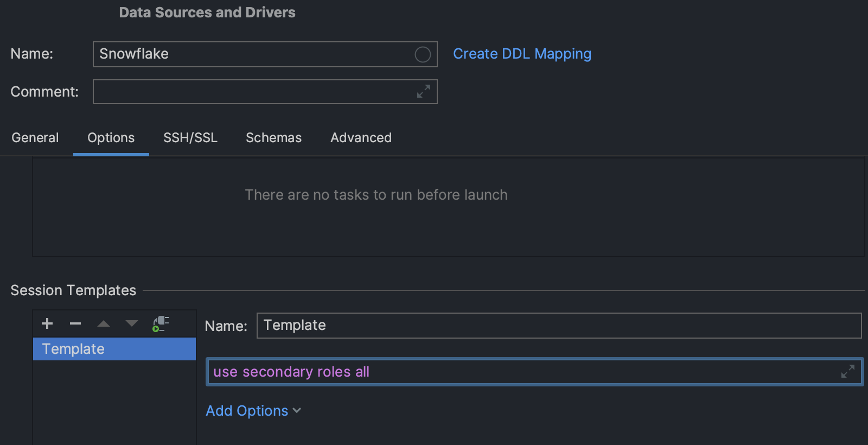Click into the 'use secondary roles all' query
The image size is (868, 445).
click(x=488, y=372)
